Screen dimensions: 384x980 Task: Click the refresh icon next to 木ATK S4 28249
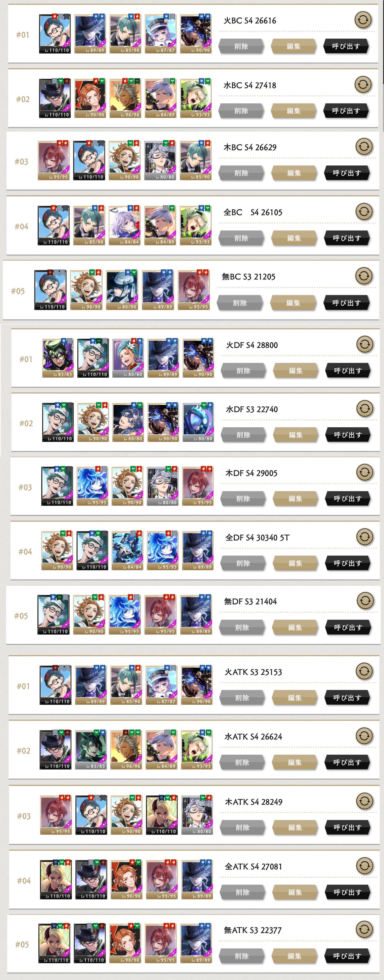click(x=364, y=801)
